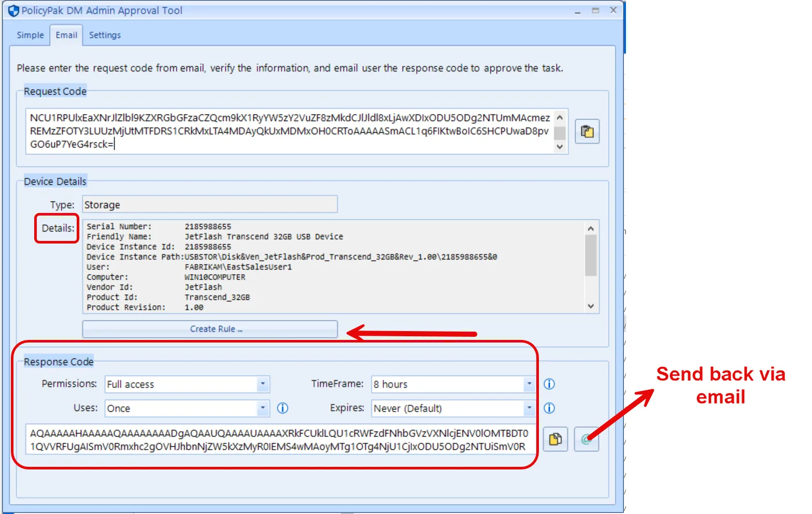Click the Device Details group label
This screenshot has width=812, height=514.
pyautogui.click(x=55, y=181)
